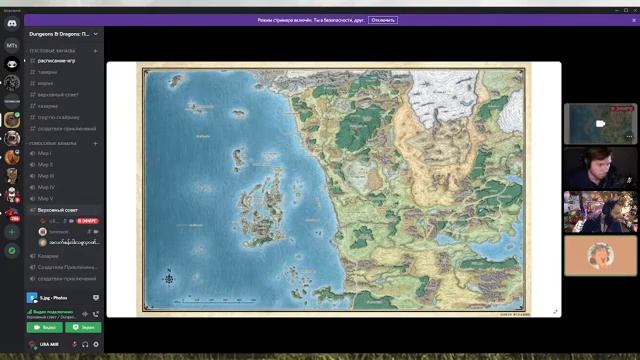Select the Верховный совет voice channel

pos(64,210)
